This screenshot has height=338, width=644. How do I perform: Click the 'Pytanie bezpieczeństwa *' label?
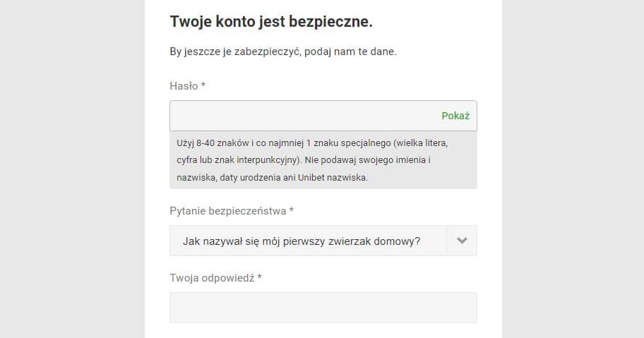[x=232, y=211]
